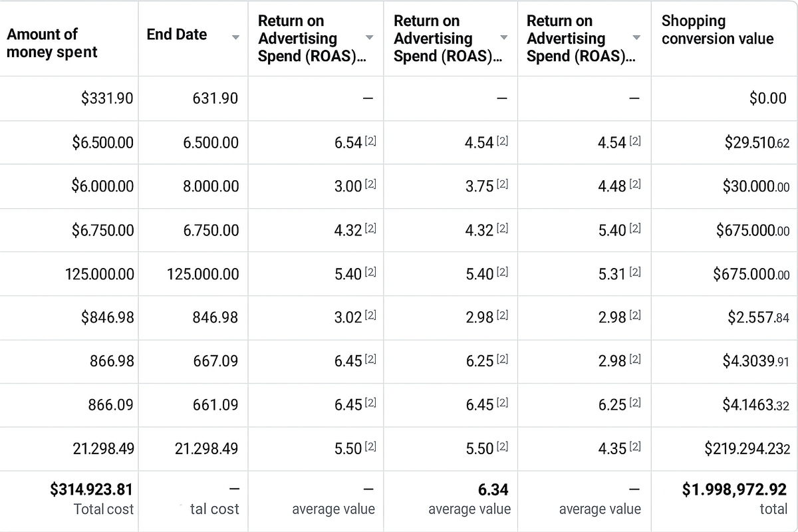
Task: Click the $2.557.84 shopping conversion cell
Action: coord(758,317)
